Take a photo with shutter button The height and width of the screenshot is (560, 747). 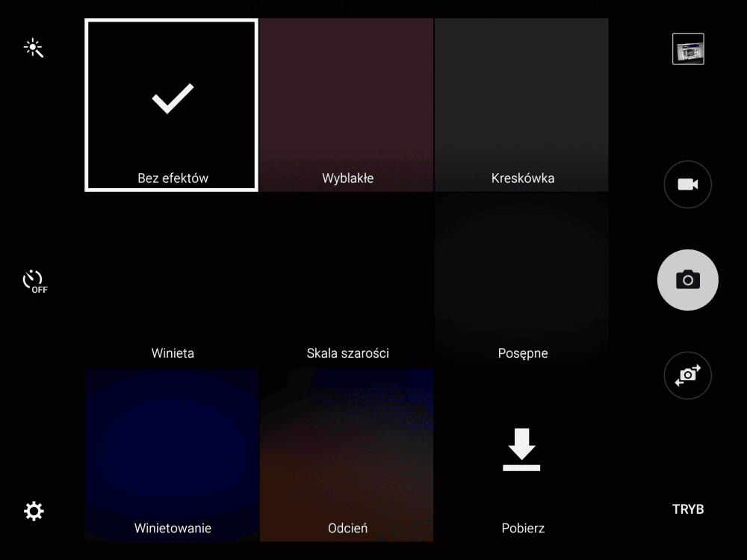(x=688, y=280)
